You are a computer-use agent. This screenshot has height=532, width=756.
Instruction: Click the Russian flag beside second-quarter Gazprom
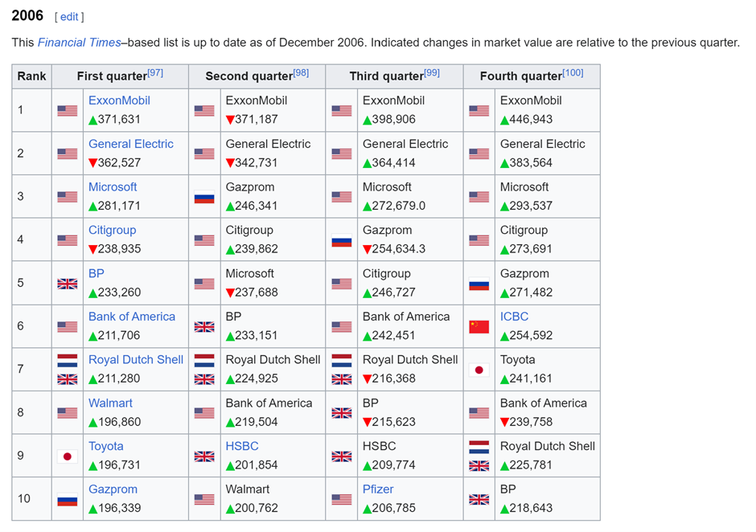point(204,197)
